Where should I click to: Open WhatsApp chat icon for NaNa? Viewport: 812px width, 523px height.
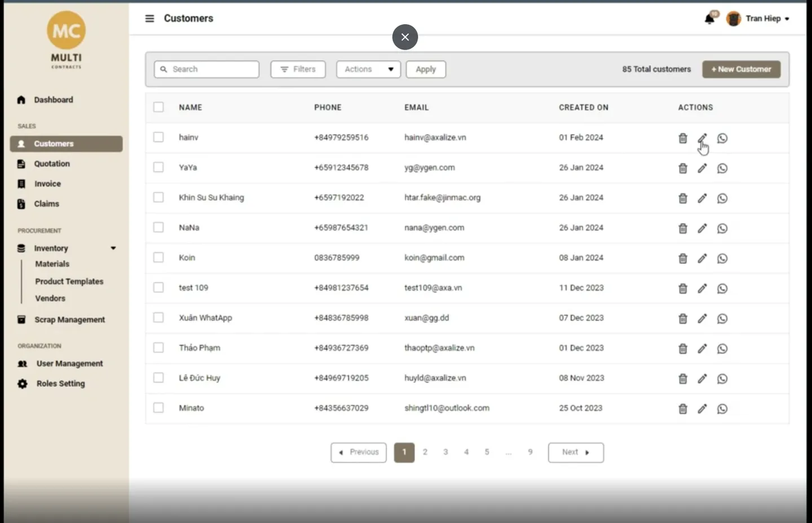pos(722,228)
